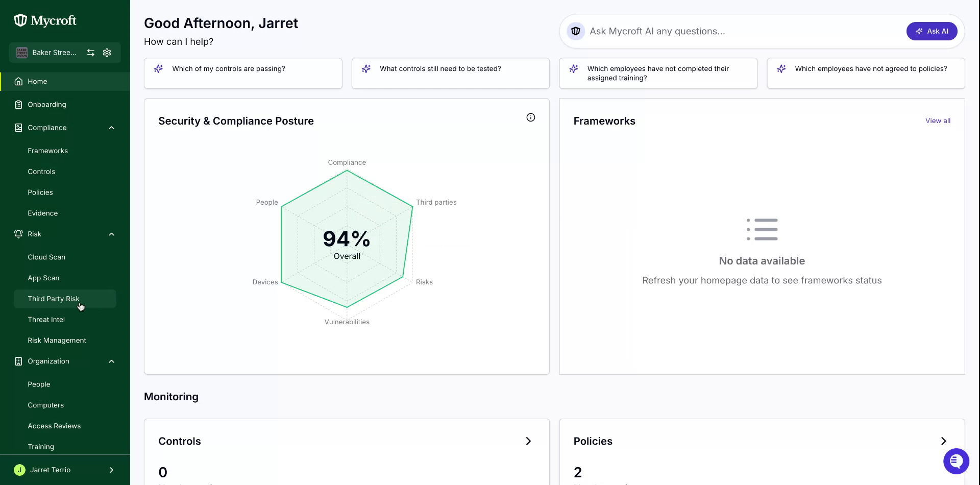Select 'Which of my controls are passing?' suggestion
Image resolution: width=980 pixels, height=485 pixels.
[243, 74]
